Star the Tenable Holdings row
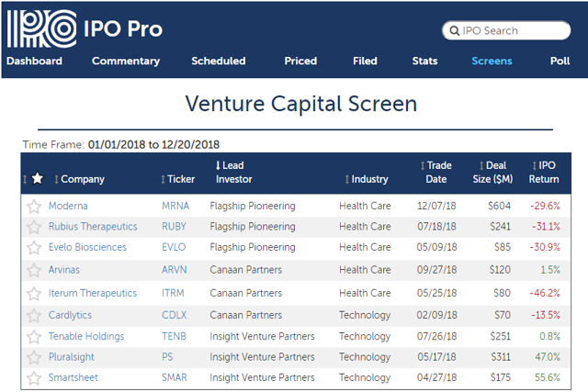The height and width of the screenshot is (392, 588). (34, 337)
